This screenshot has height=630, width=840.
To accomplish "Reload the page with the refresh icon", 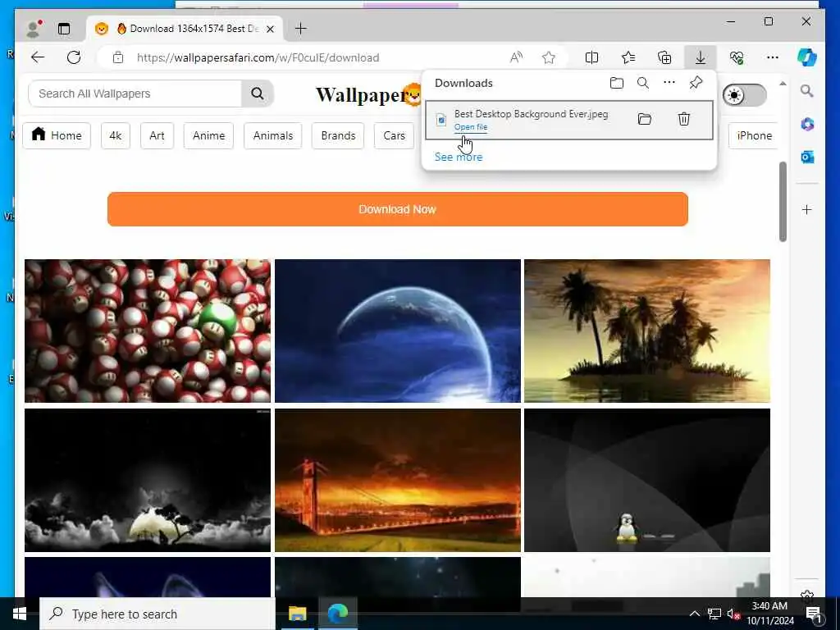I will pyautogui.click(x=74, y=57).
